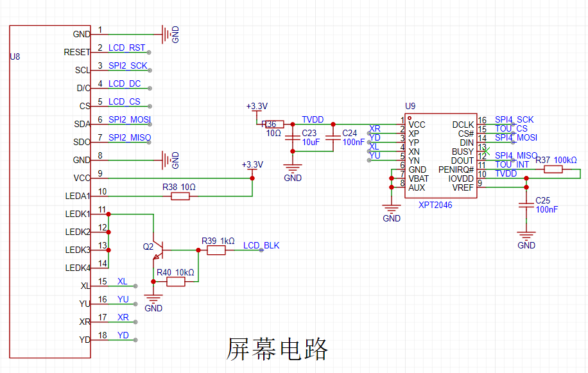Image resolution: width=588 pixels, height=373 pixels.
Task: Click +3.3V power symbol on U8 VCC net
Action: coord(252,168)
